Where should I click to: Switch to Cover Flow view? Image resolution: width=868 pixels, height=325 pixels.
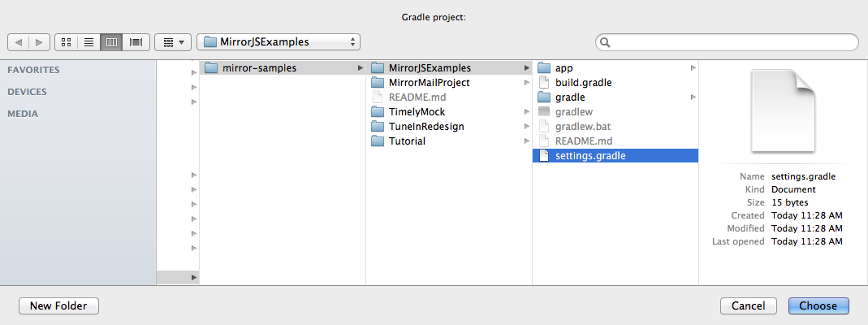[x=135, y=41]
